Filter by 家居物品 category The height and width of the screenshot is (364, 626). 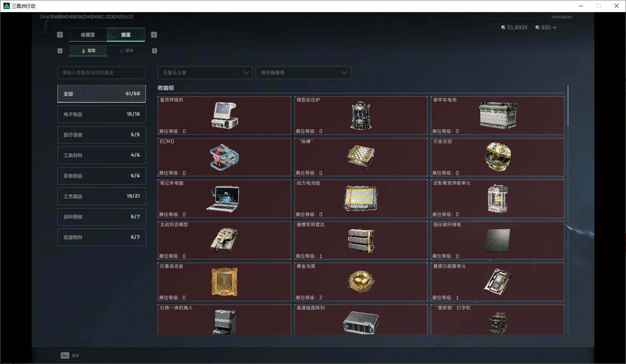tap(102, 176)
